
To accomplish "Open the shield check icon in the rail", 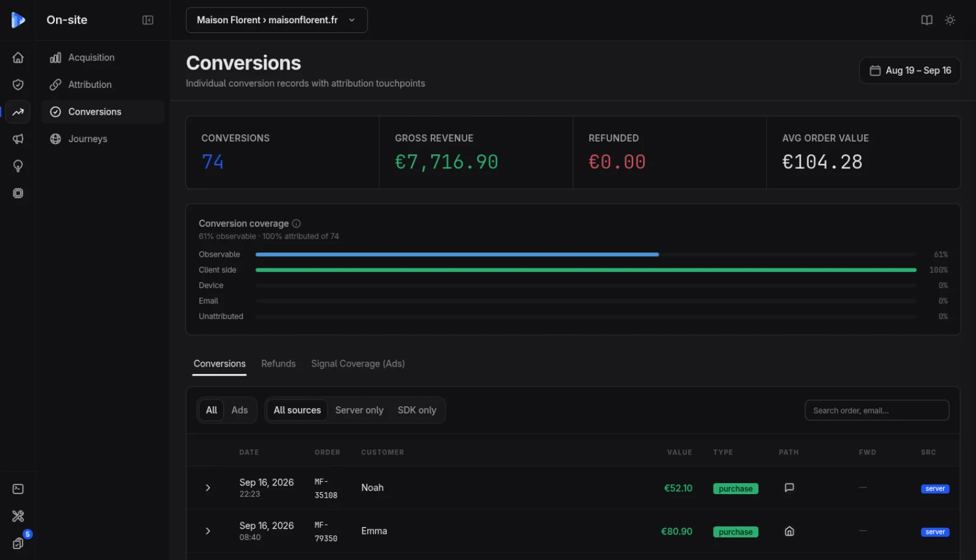I will [x=18, y=85].
